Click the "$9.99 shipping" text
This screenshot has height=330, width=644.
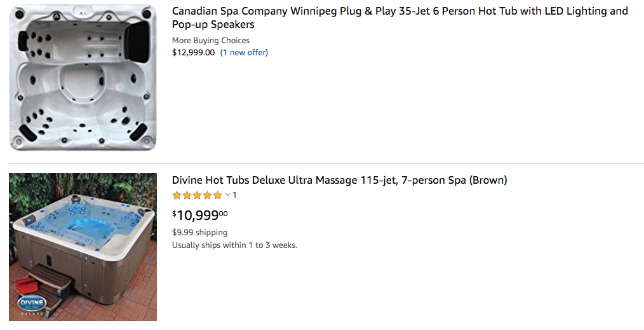(x=199, y=232)
